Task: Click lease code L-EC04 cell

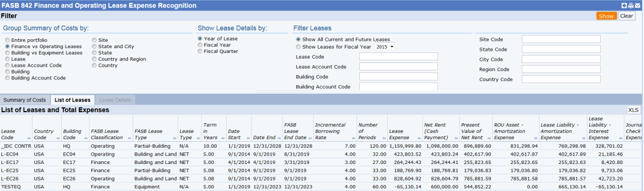Action: pyautogui.click(x=16, y=154)
